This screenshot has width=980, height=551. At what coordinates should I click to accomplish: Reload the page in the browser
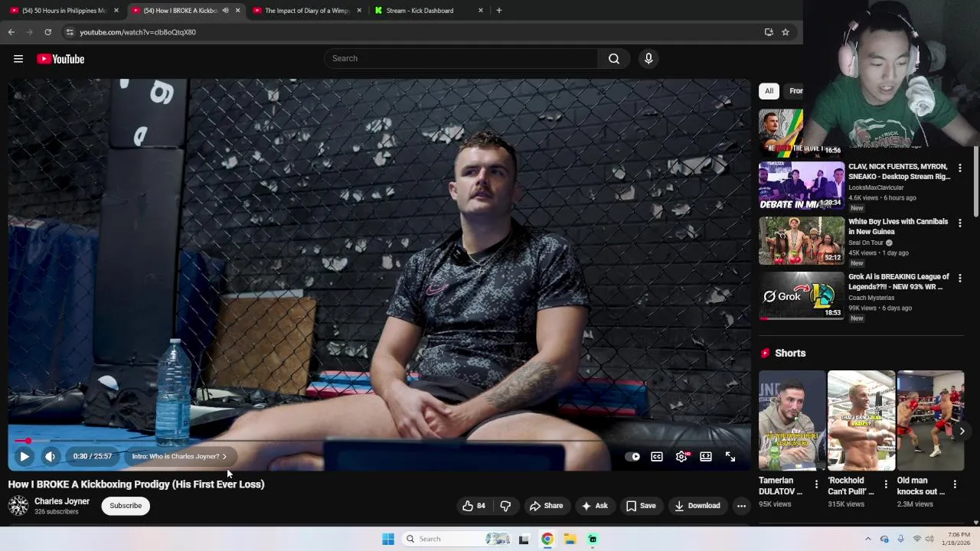47,32
